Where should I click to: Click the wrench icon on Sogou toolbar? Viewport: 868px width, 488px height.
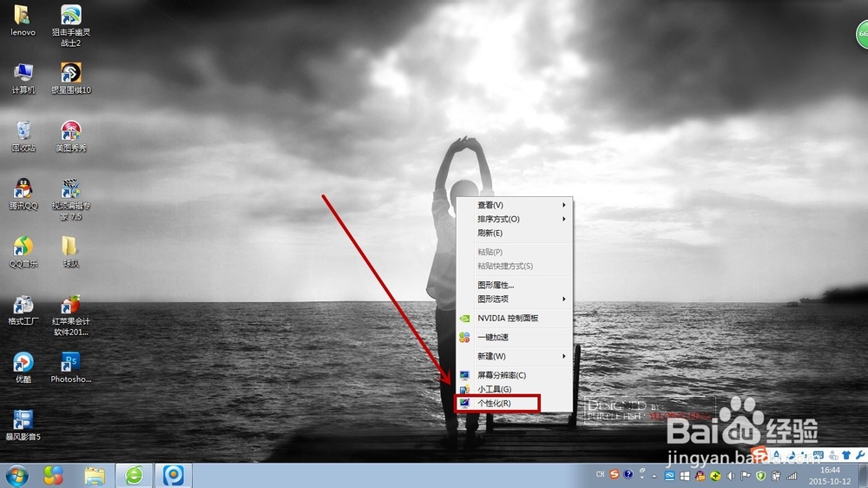pyautogui.click(x=860, y=455)
